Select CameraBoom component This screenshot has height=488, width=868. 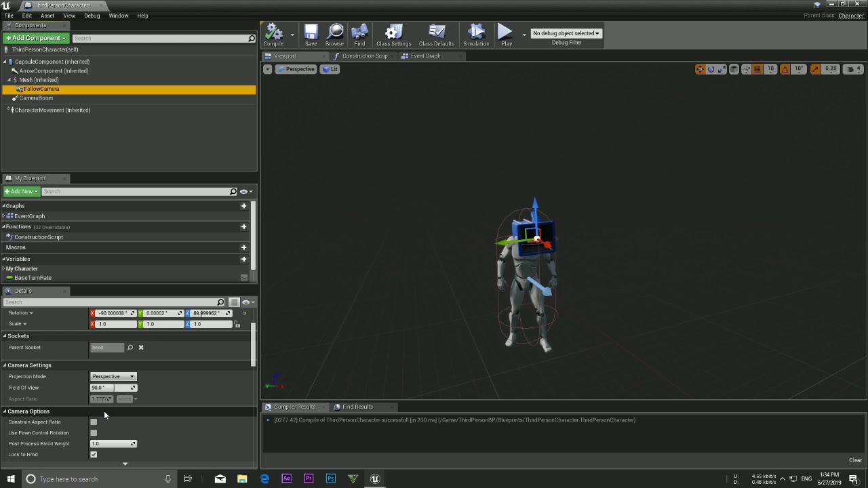[x=36, y=98]
